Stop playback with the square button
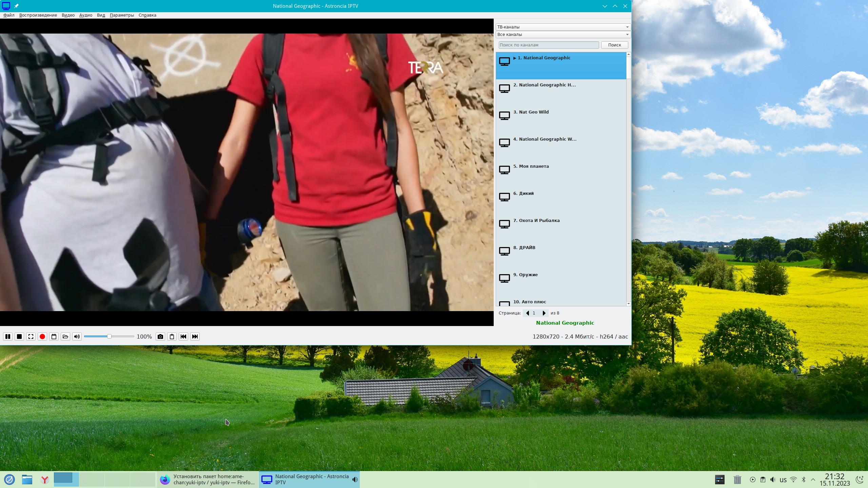 point(19,337)
